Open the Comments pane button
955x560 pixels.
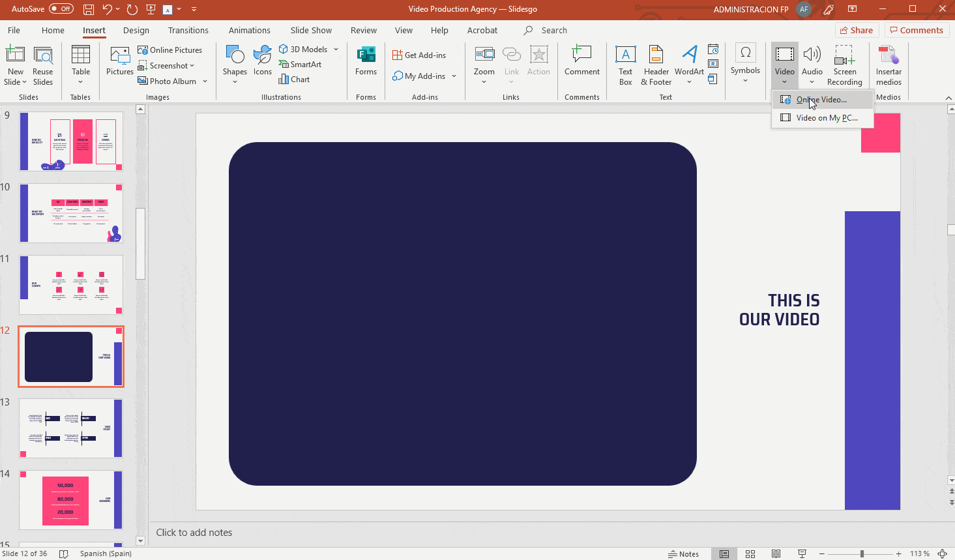point(916,30)
